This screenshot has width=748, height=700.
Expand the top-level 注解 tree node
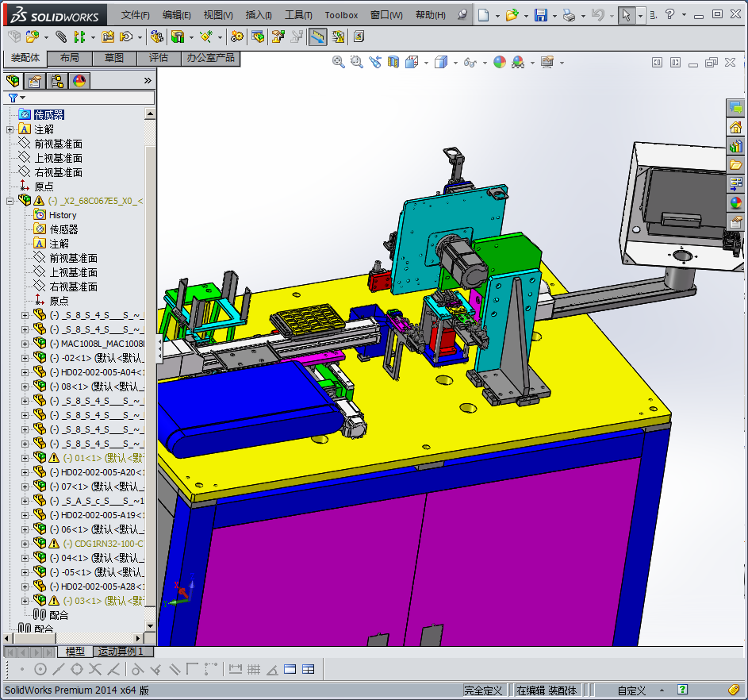10,129
